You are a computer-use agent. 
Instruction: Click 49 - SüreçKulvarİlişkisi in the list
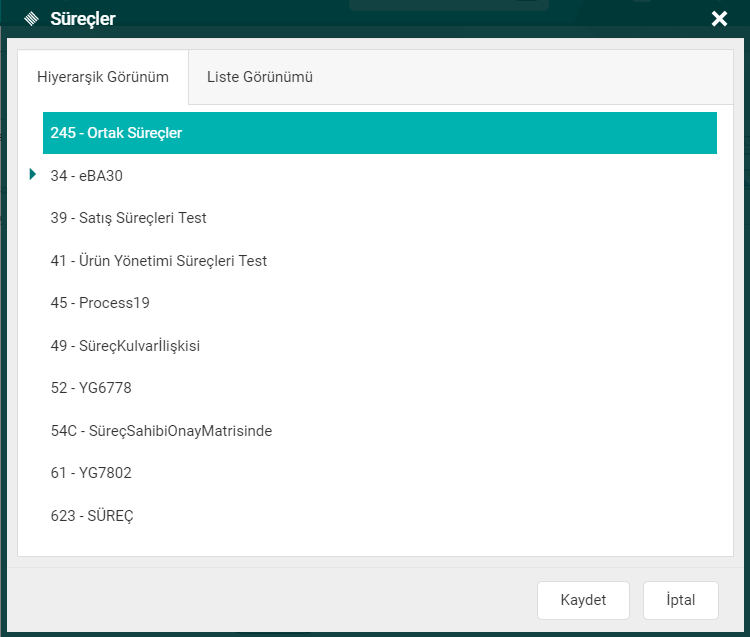125,346
